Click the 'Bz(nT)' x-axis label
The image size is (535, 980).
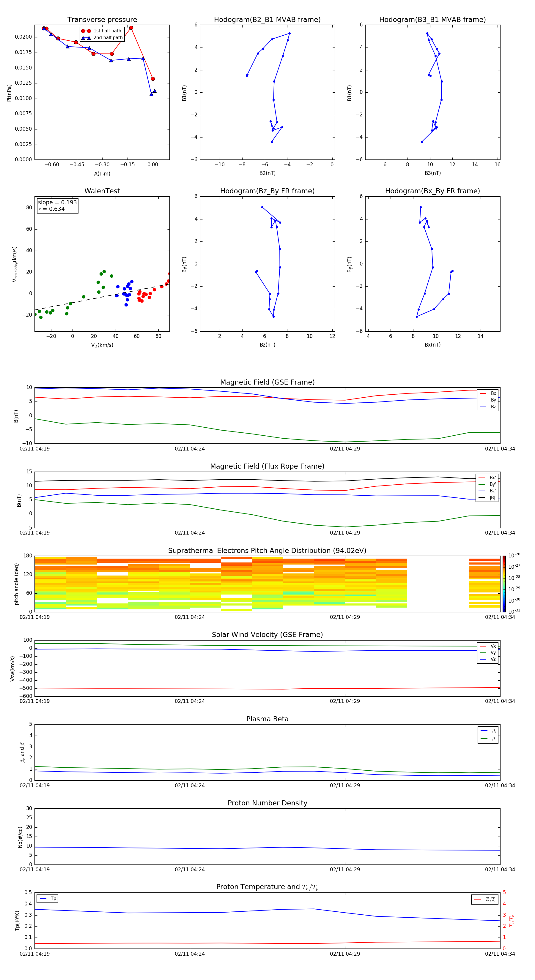point(267,345)
